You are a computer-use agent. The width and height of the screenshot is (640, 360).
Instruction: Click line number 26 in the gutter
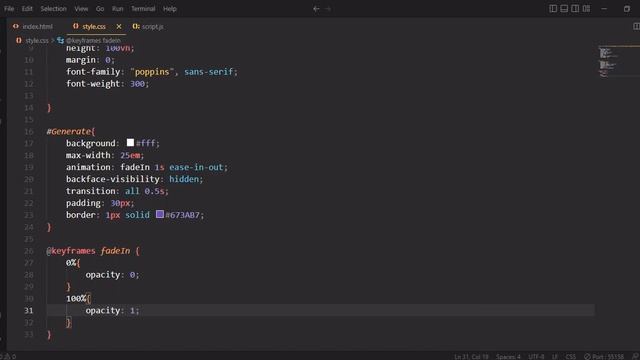coord(29,251)
